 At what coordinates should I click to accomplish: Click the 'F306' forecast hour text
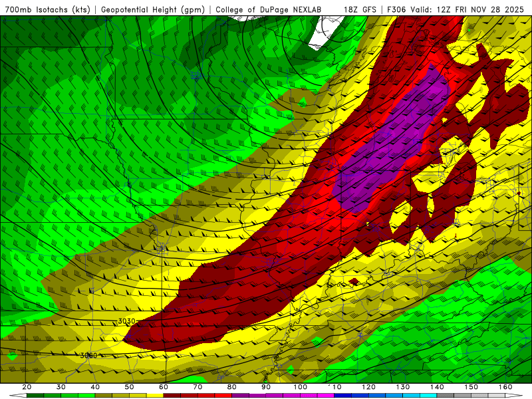[396, 10]
